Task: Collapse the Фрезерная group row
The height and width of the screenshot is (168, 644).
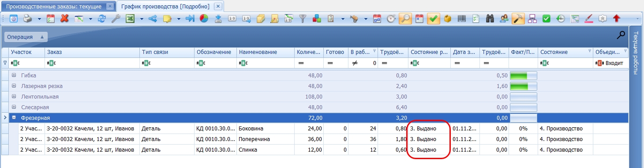Action: (14, 118)
